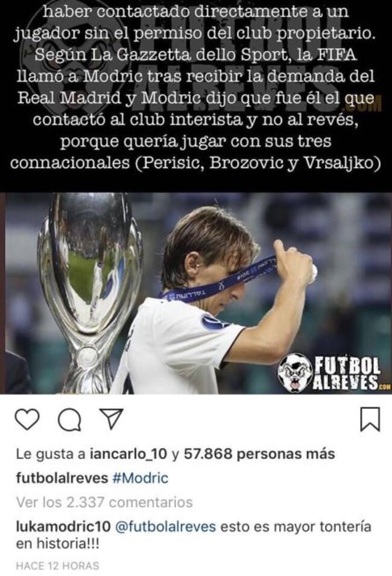Open futbolalreves profile from the caption
392x576 pixels.
point(62,478)
